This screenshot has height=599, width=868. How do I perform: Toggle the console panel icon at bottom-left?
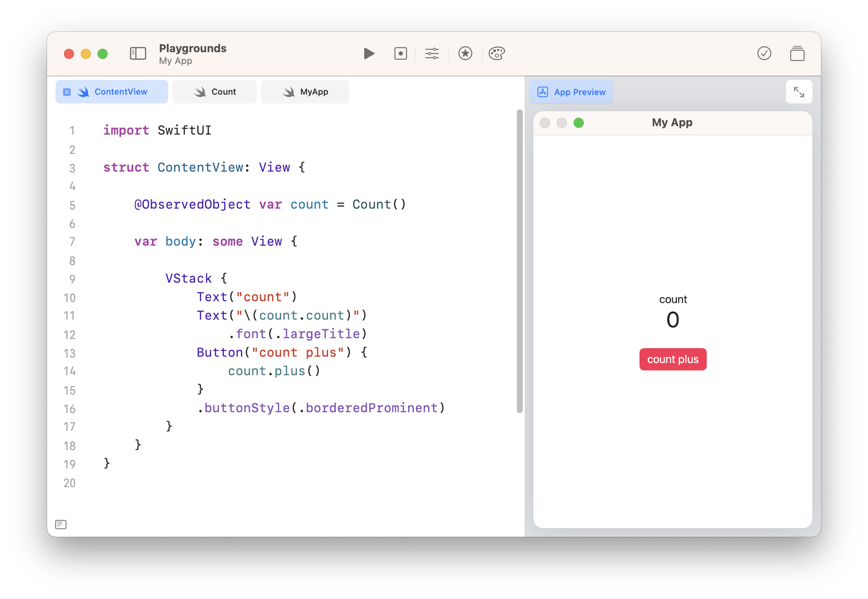(x=61, y=524)
